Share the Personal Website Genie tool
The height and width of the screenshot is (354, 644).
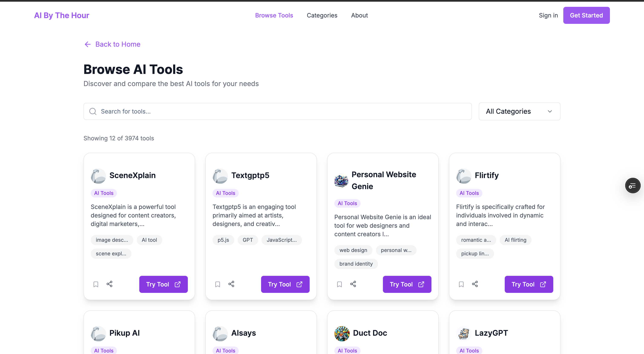pyautogui.click(x=353, y=284)
